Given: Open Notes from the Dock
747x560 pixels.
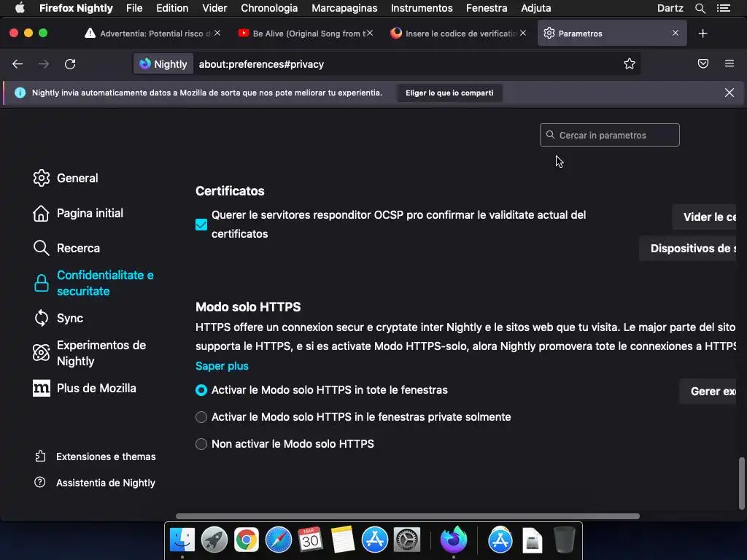Looking at the screenshot, I should [x=343, y=540].
